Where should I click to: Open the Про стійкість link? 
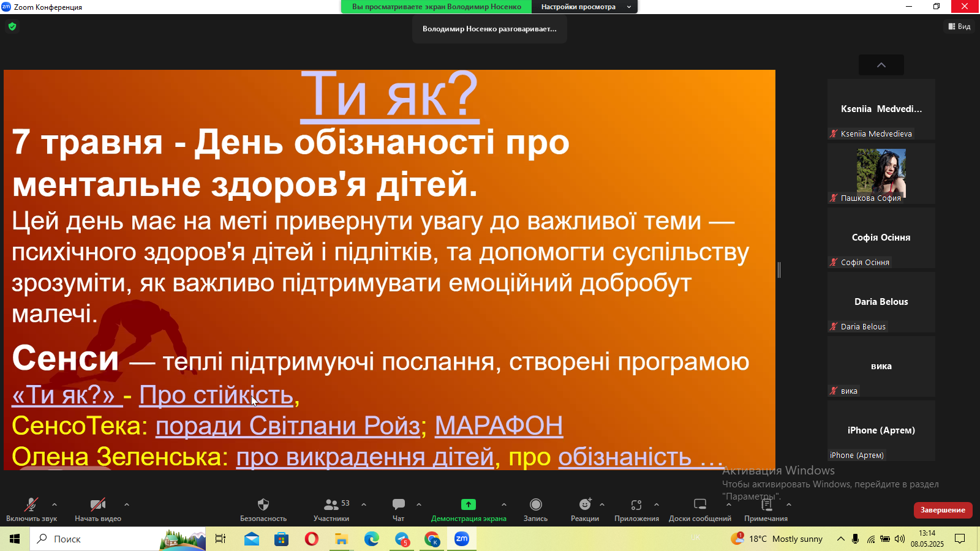216,395
